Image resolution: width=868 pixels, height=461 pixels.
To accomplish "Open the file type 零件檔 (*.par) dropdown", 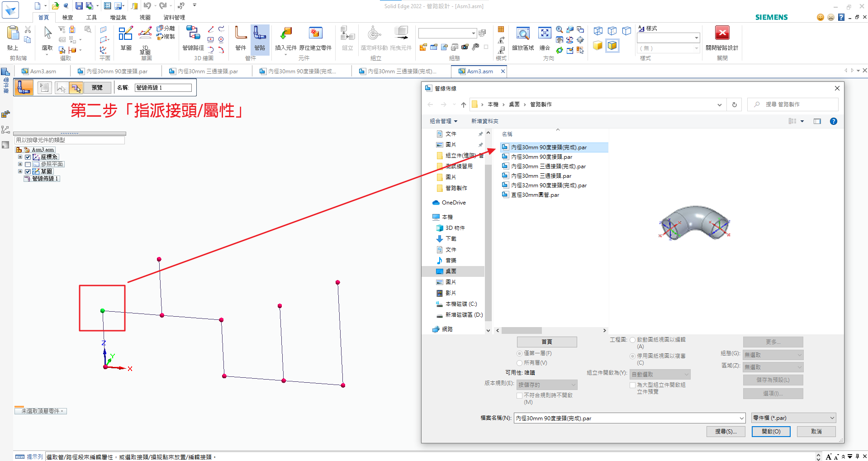I will click(793, 418).
